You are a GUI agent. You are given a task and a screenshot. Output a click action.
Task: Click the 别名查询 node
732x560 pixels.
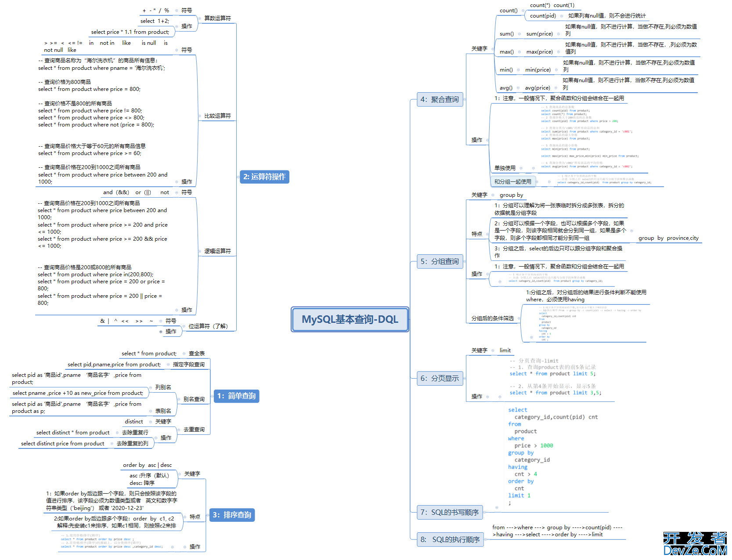pos(194,399)
